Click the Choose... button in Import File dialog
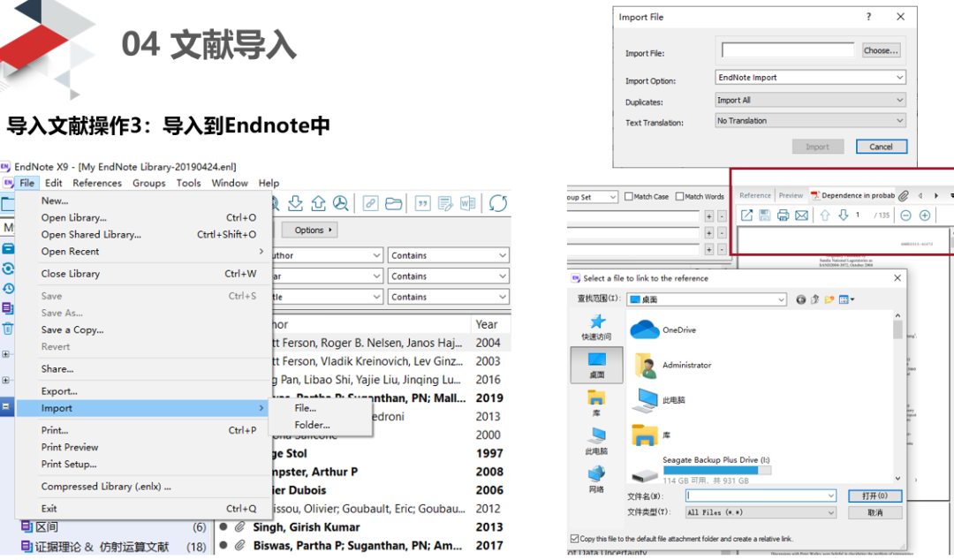Viewport: 954px width, 560px height. (881, 50)
